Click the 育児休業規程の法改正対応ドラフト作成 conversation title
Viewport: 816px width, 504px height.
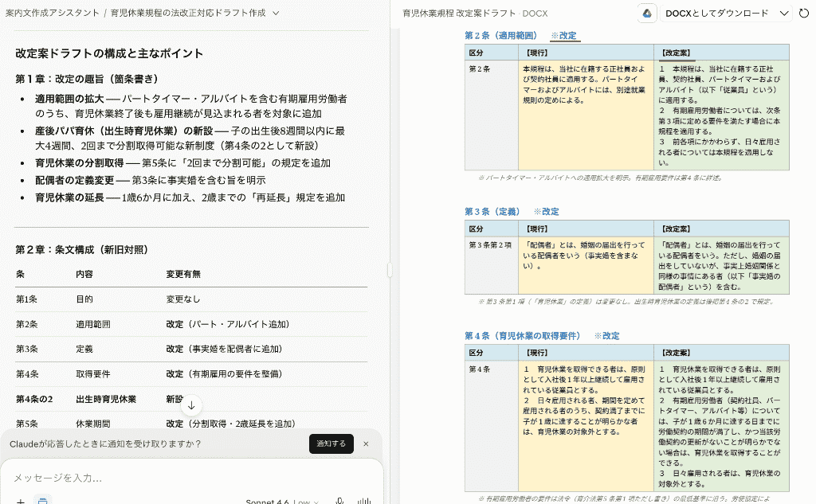[x=188, y=13]
